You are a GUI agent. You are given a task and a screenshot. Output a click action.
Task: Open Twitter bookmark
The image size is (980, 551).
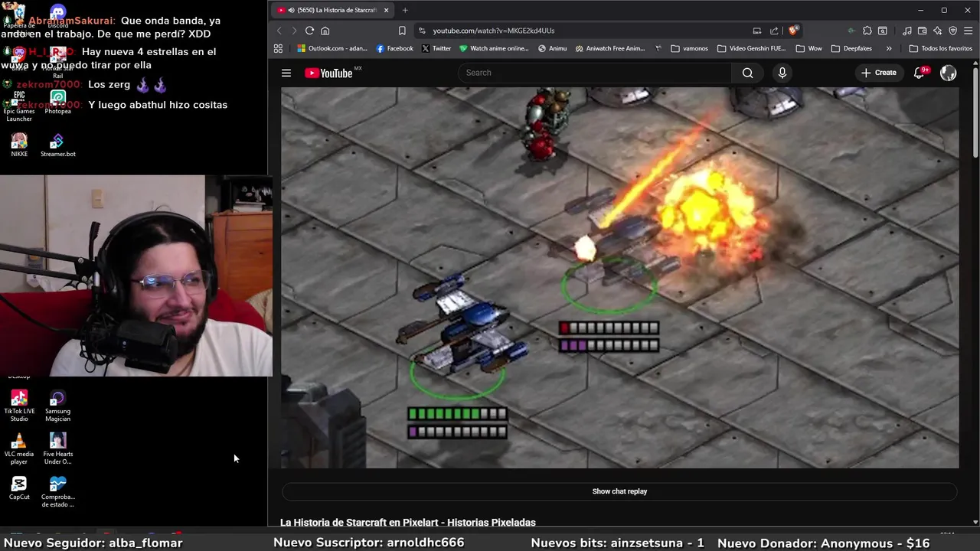(436, 48)
